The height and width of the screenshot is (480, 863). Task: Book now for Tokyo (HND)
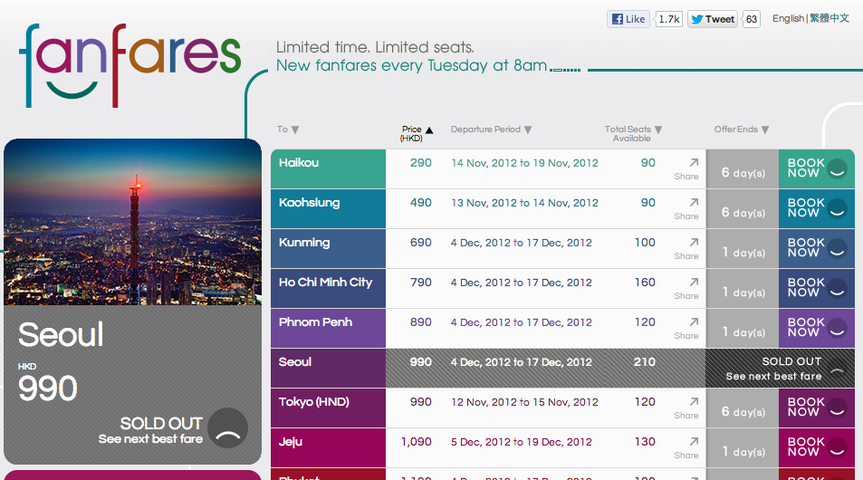(817, 407)
